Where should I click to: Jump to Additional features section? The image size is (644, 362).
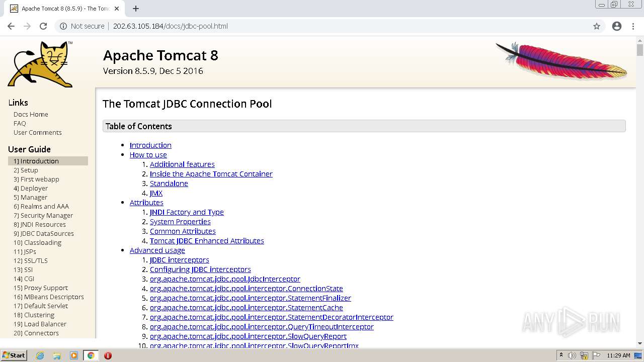(182, 164)
